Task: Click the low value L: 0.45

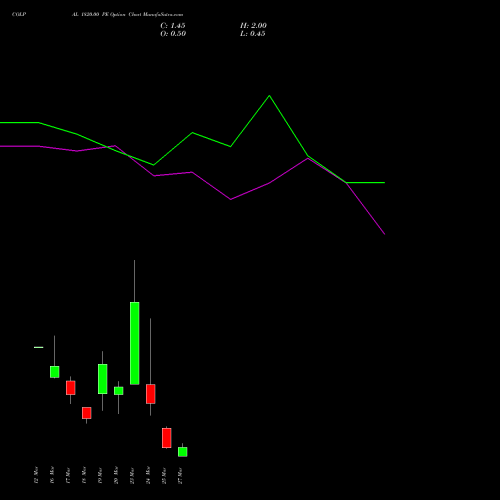Action: 253,34
